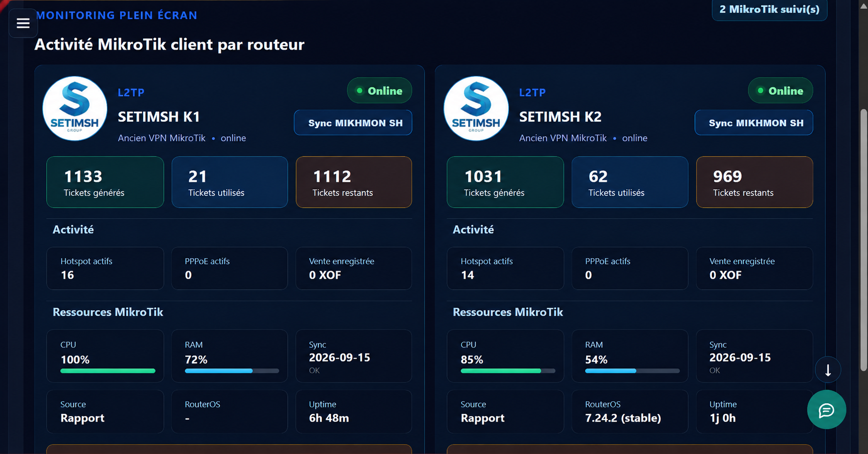Click the Activité heading for SETIMSH K2
This screenshot has width=868, height=454.
(x=473, y=230)
